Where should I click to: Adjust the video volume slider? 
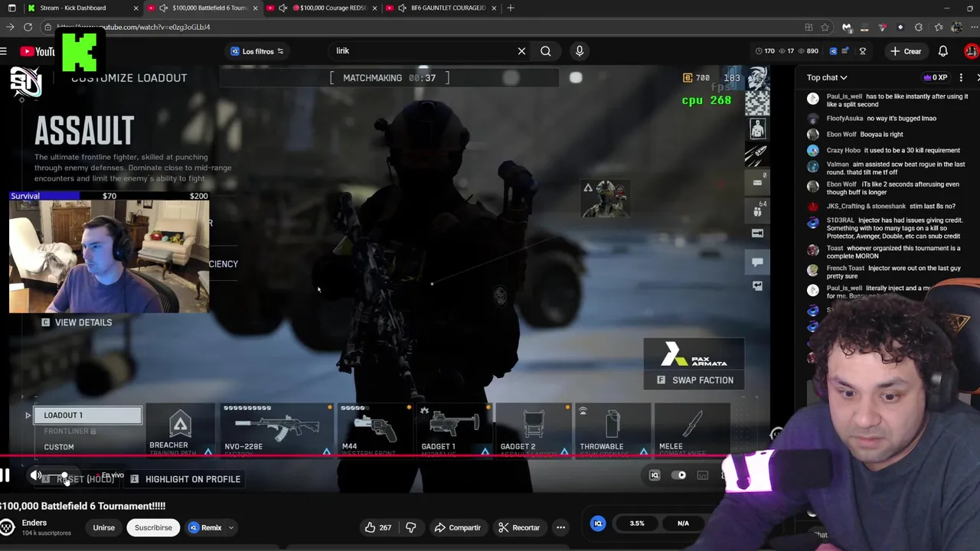point(65,476)
